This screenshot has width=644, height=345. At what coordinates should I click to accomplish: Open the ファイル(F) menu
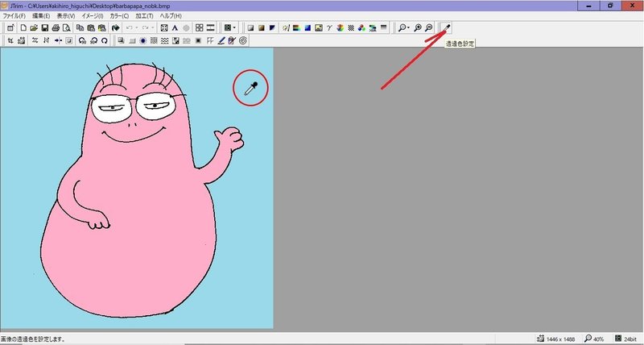pyautogui.click(x=14, y=16)
